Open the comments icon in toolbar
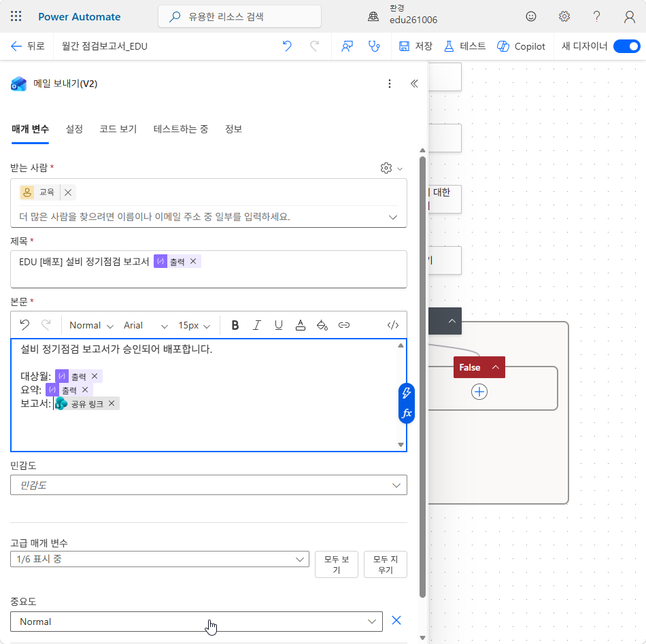Image resolution: width=646 pixels, height=644 pixels. click(347, 46)
